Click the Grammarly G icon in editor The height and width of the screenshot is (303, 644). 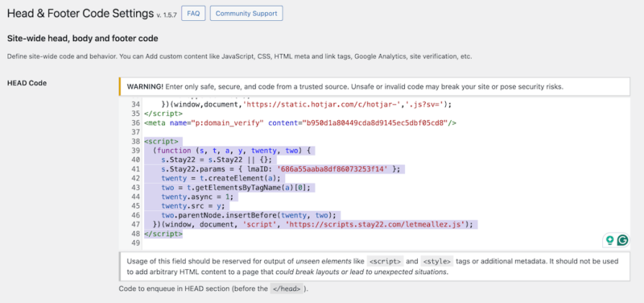622,240
